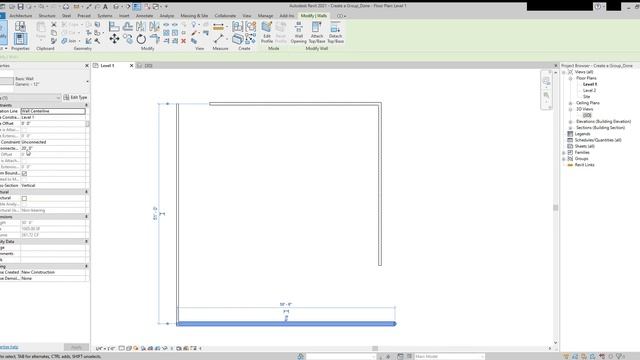640x360 pixels.
Task: Collapse the Dimensions section in Properties
Action: click(x=86, y=217)
